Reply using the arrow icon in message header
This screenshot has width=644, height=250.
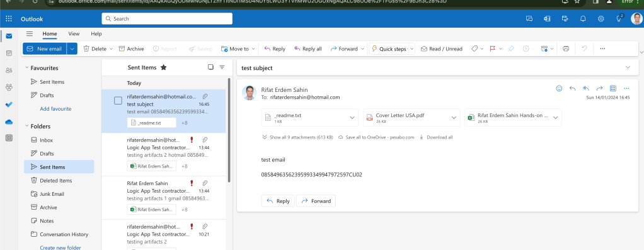click(573, 88)
